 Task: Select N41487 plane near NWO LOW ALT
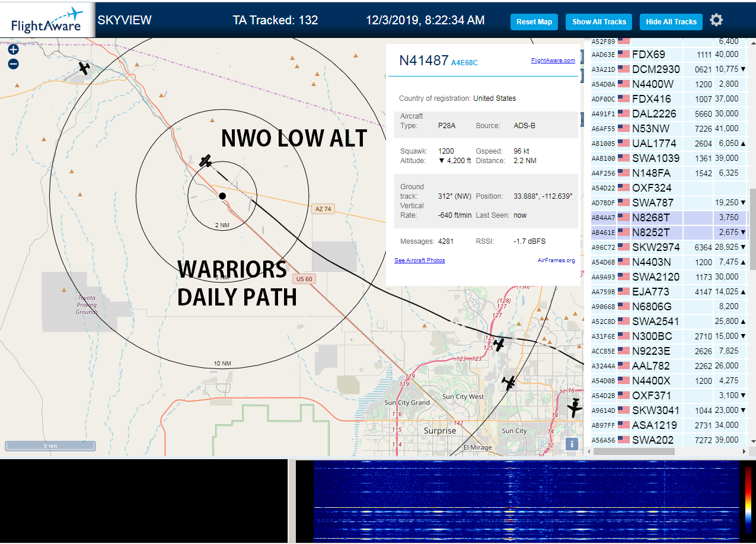click(205, 161)
